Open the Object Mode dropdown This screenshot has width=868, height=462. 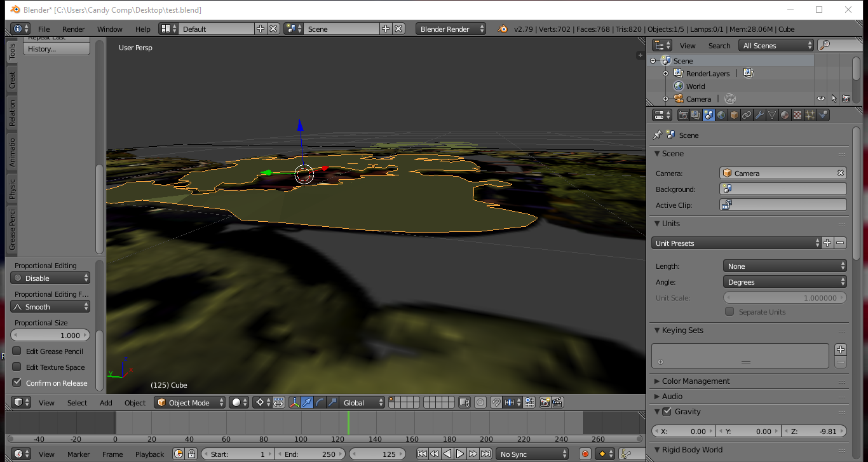tap(190, 402)
